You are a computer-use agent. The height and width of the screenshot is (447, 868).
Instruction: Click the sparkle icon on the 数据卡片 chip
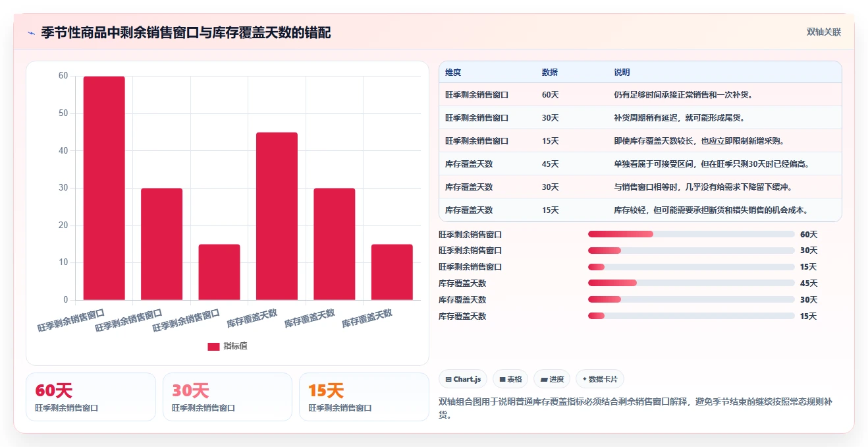click(x=585, y=379)
